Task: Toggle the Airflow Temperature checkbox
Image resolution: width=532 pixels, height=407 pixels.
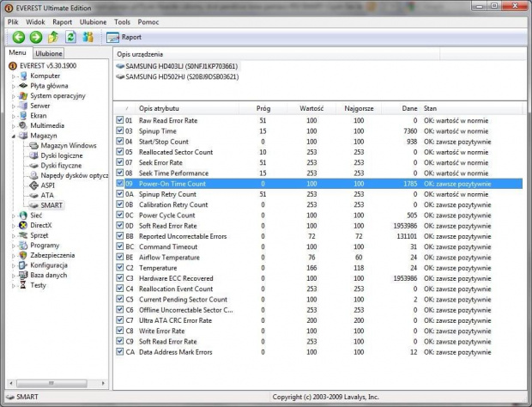Action: 120,257
